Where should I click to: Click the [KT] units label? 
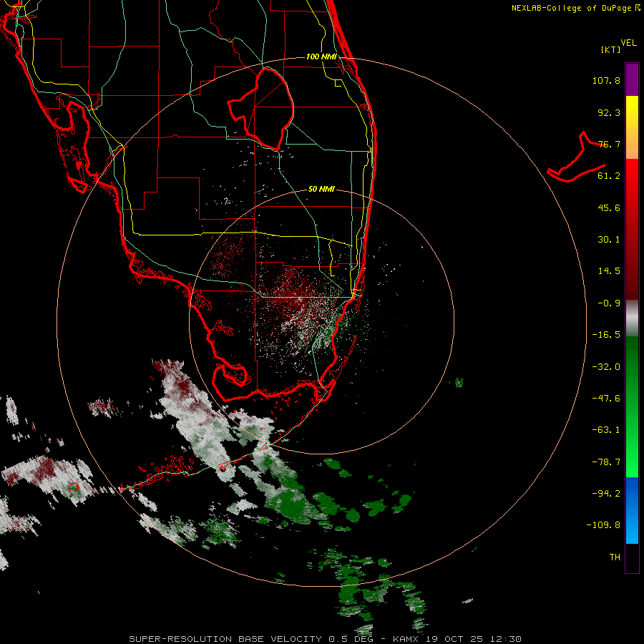point(611,49)
